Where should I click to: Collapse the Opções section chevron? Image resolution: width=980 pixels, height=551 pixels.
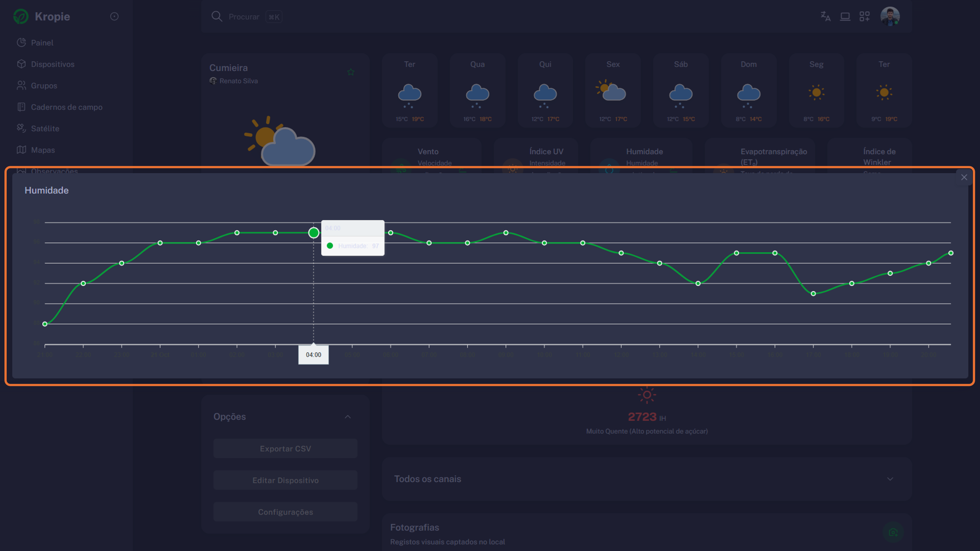[x=347, y=417]
